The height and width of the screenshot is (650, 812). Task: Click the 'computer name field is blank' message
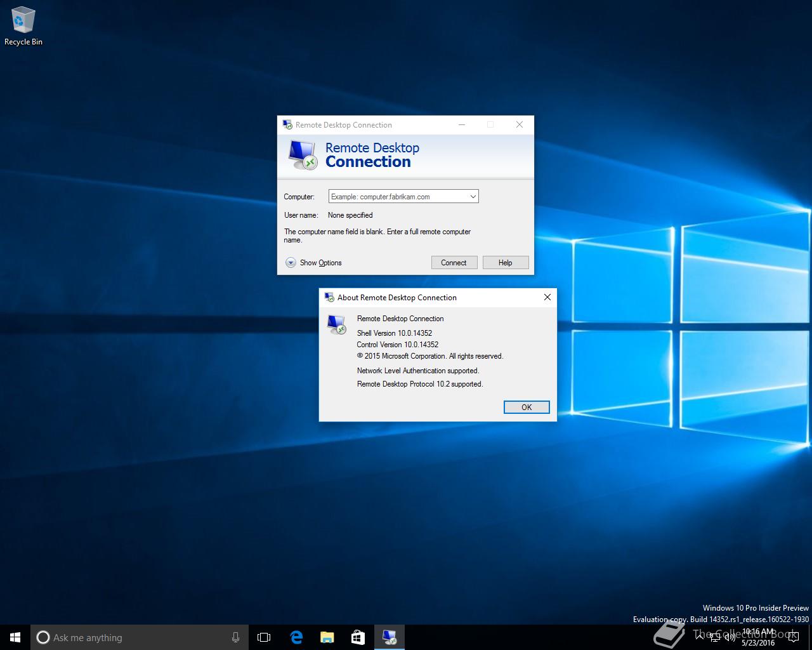coord(377,235)
